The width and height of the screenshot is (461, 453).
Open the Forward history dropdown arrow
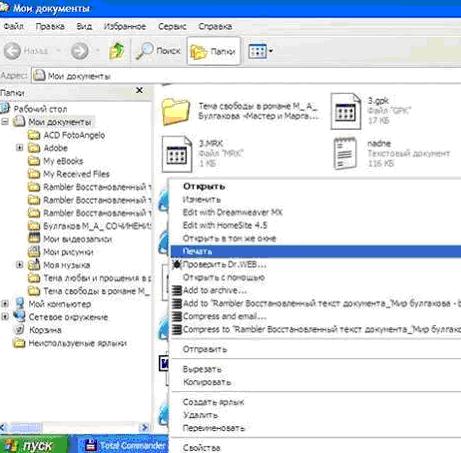coord(98,51)
